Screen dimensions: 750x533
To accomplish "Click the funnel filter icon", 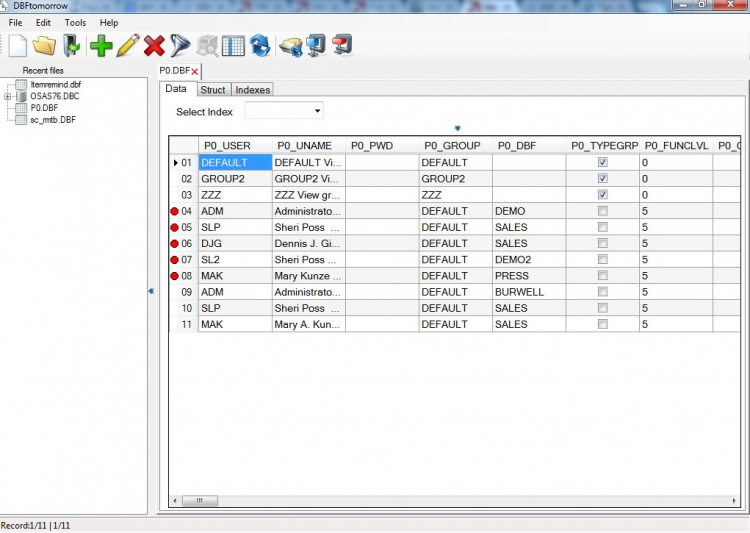I will coord(180,45).
